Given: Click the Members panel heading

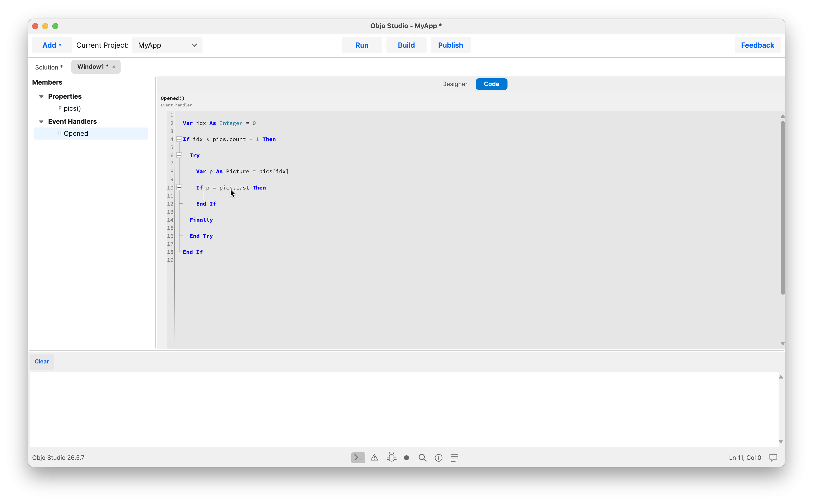Looking at the screenshot, I should 47,82.
